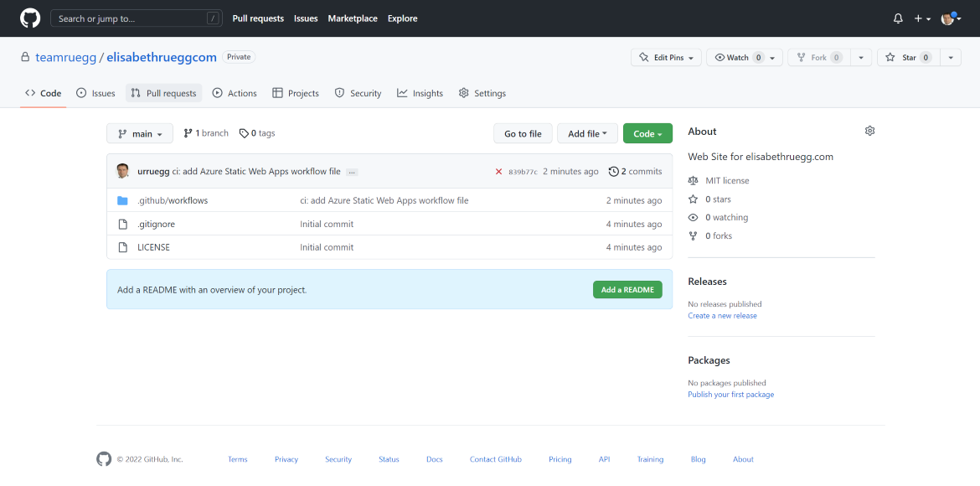Image resolution: width=980 pixels, height=486 pixels.
Task: Open the Terms footer link
Action: 238,459
